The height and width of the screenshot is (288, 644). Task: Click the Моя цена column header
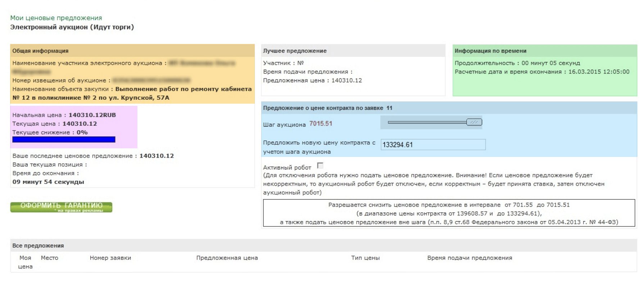[25, 262]
